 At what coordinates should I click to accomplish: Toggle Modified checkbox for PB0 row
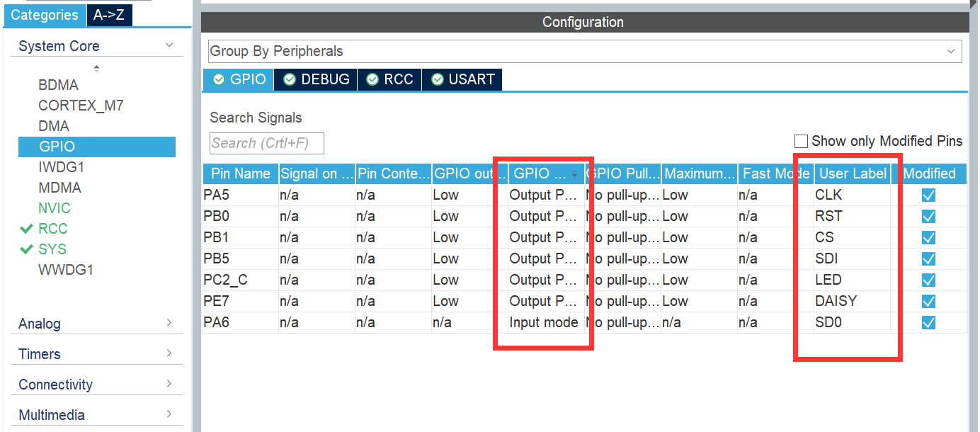pos(928,217)
